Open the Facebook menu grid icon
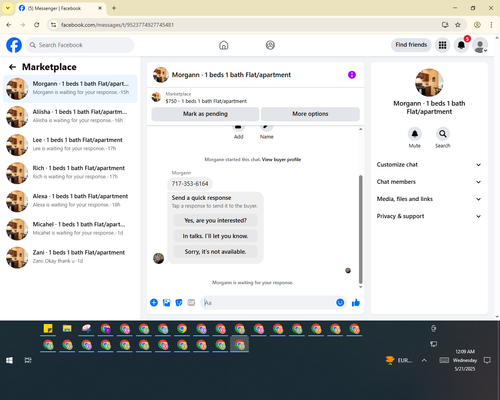The image size is (500, 400). point(442,45)
